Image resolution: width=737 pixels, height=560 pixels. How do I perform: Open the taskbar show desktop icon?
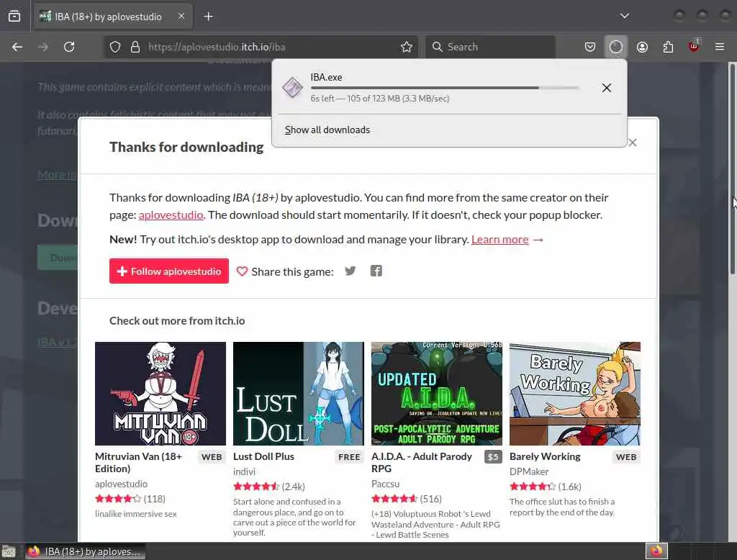tap(9, 551)
